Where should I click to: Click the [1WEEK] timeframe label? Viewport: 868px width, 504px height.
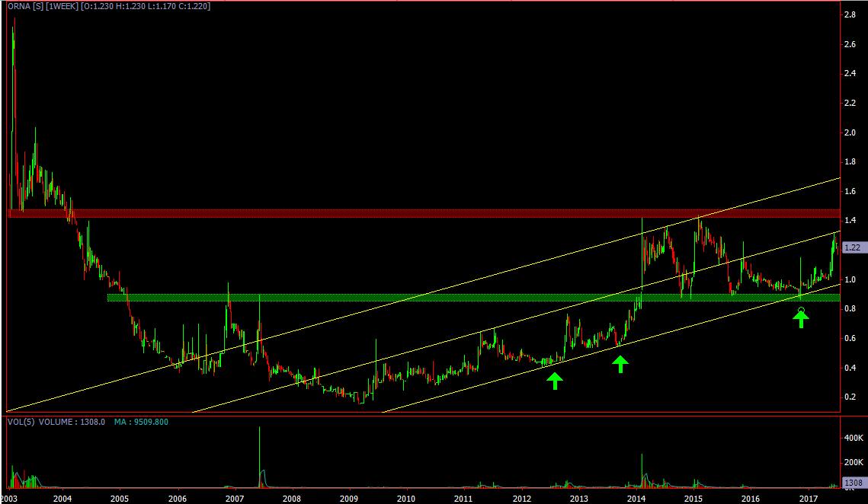pos(62,7)
